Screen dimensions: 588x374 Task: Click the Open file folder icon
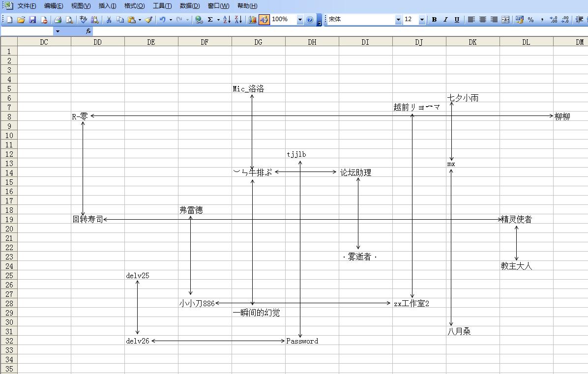click(21, 20)
